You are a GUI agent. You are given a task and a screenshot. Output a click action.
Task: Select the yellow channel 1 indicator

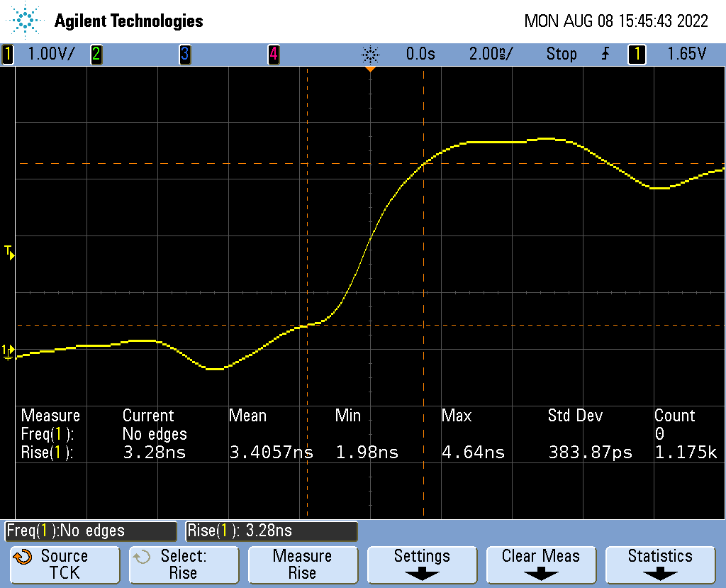point(8,54)
